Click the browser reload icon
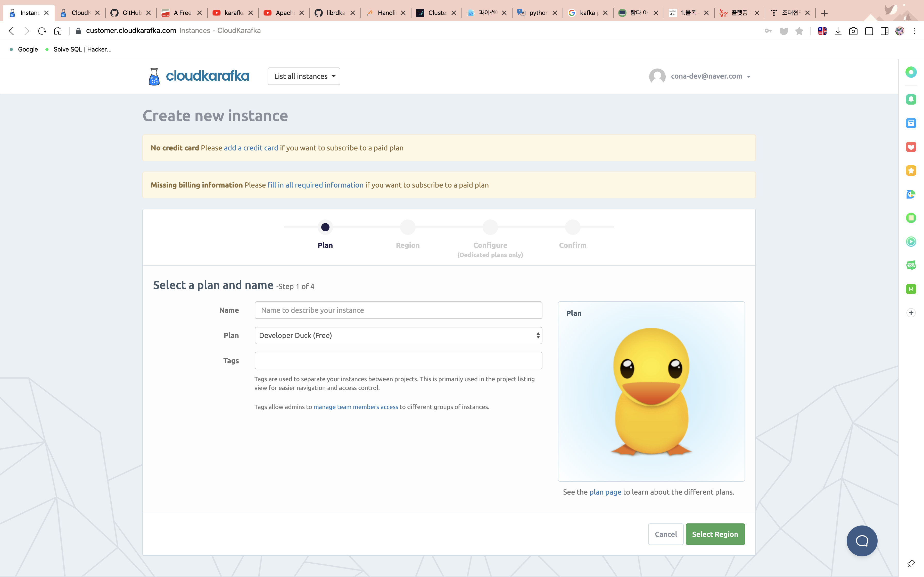This screenshot has width=924, height=577. 42,31
